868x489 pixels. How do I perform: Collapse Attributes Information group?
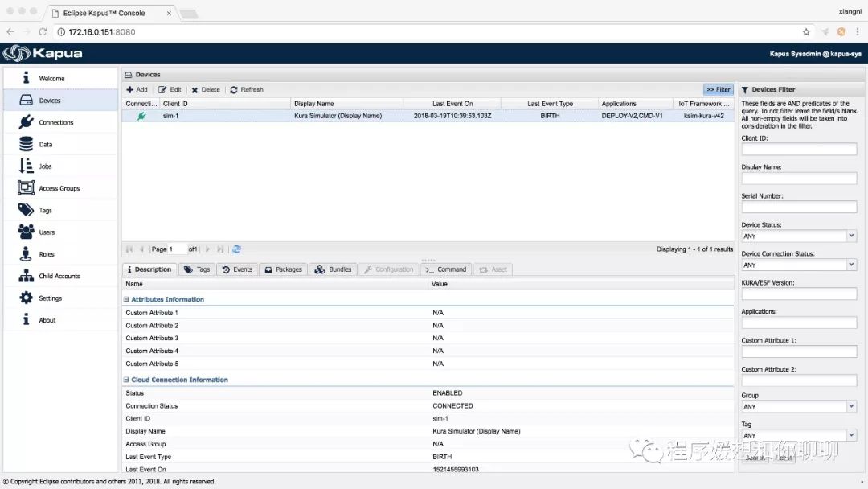[126, 300]
